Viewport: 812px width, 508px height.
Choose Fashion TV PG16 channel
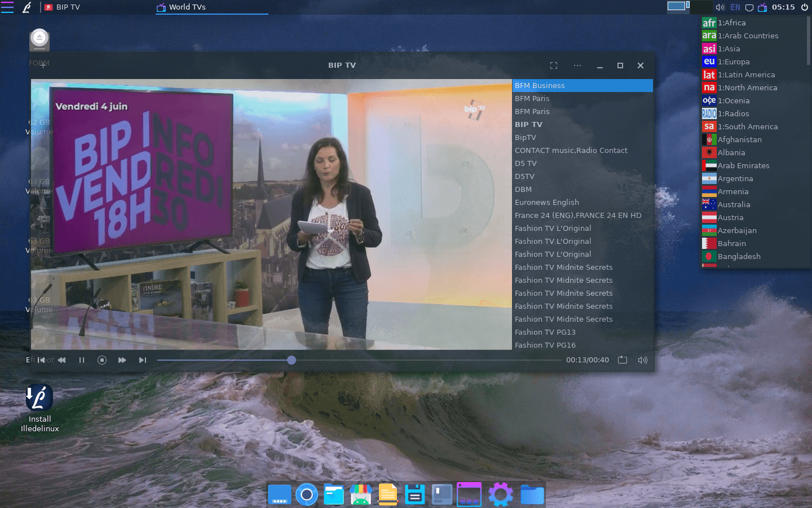pyautogui.click(x=582, y=345)
